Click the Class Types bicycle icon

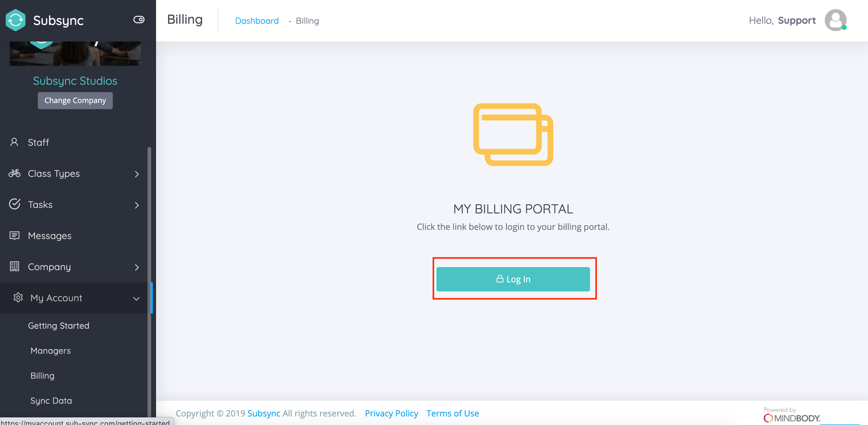[x=14, y=173]
